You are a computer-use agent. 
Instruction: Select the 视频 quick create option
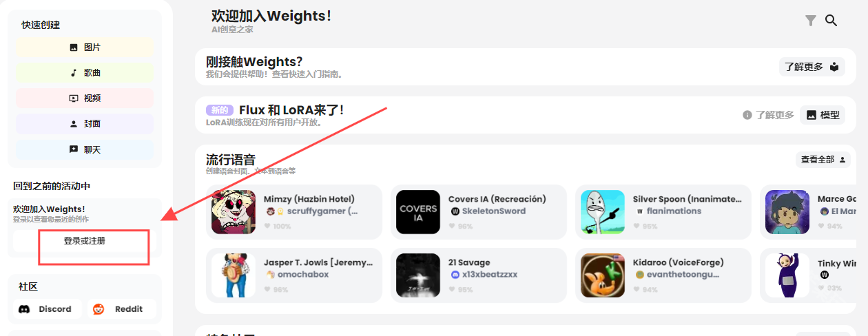click(x=85, y=98)
